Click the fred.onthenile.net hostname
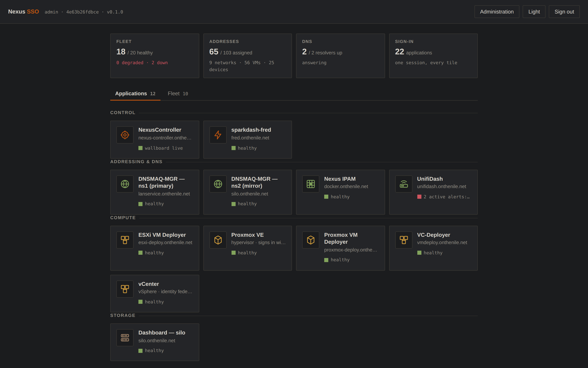The height and width of the screenshot is (368, 588). 250,138
